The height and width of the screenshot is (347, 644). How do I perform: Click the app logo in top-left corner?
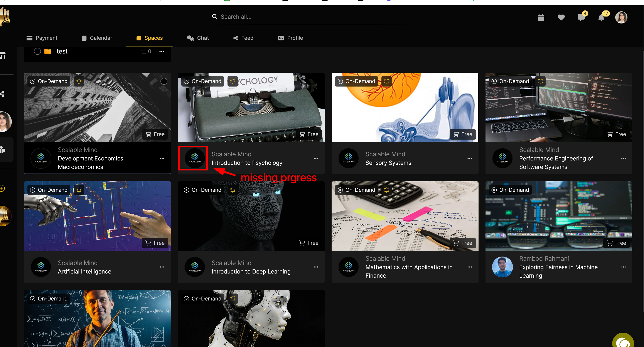coord(5,17)
